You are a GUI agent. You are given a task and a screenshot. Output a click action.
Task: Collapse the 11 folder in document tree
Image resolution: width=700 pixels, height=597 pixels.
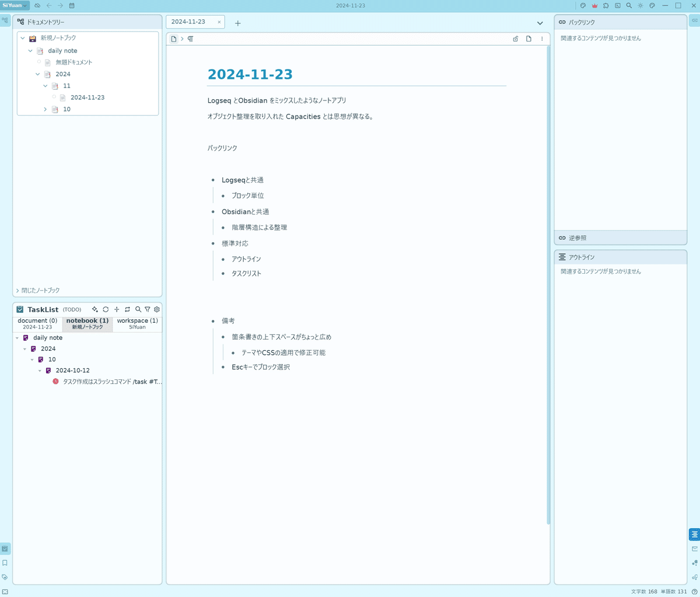(45, 86)
